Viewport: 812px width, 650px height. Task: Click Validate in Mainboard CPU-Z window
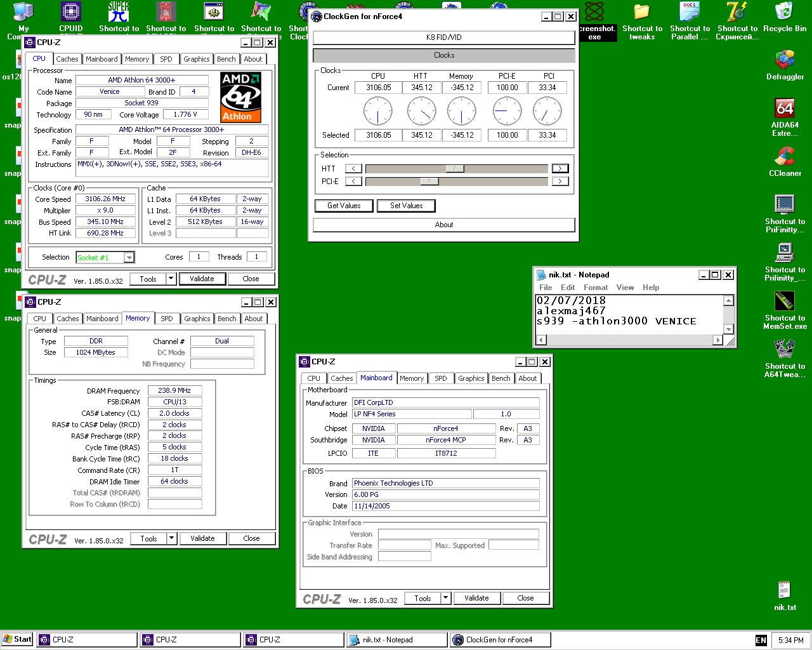click(476, 598)
